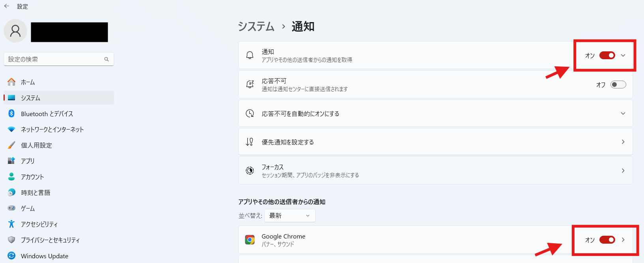Click the search magnifier icon
Screen dimensions: 644x263
[x=107, y=59]
